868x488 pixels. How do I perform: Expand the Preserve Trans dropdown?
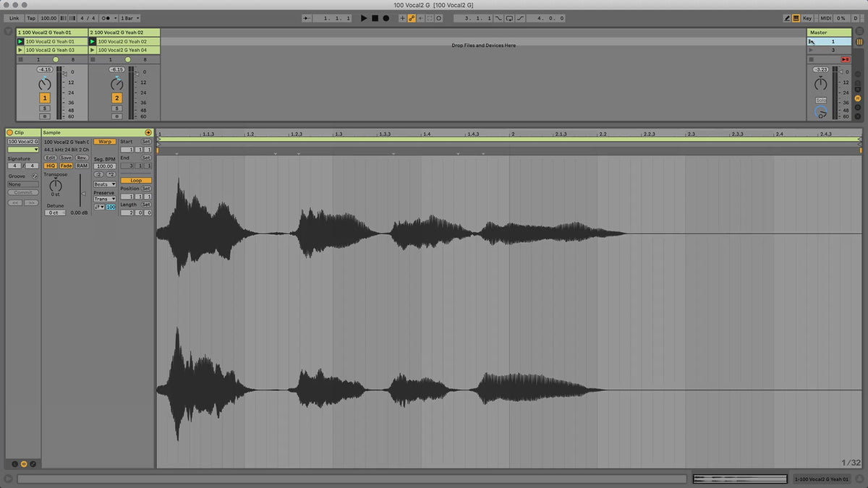[104, 200]
